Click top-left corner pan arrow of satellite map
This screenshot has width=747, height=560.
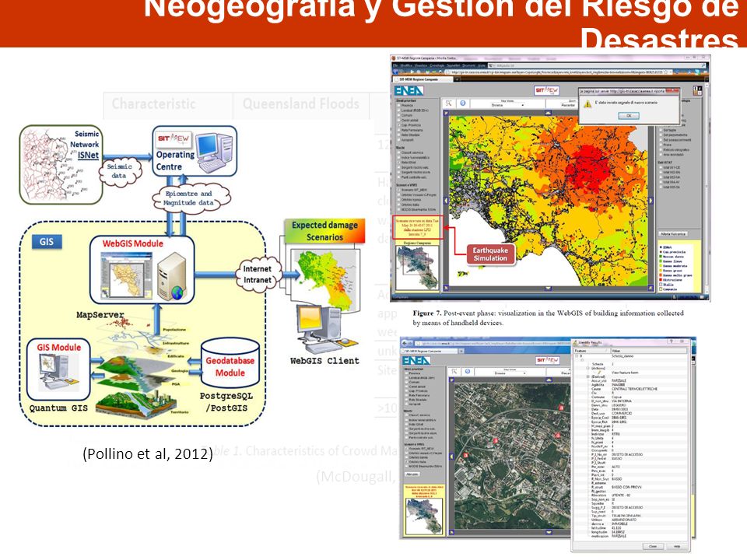451,380
